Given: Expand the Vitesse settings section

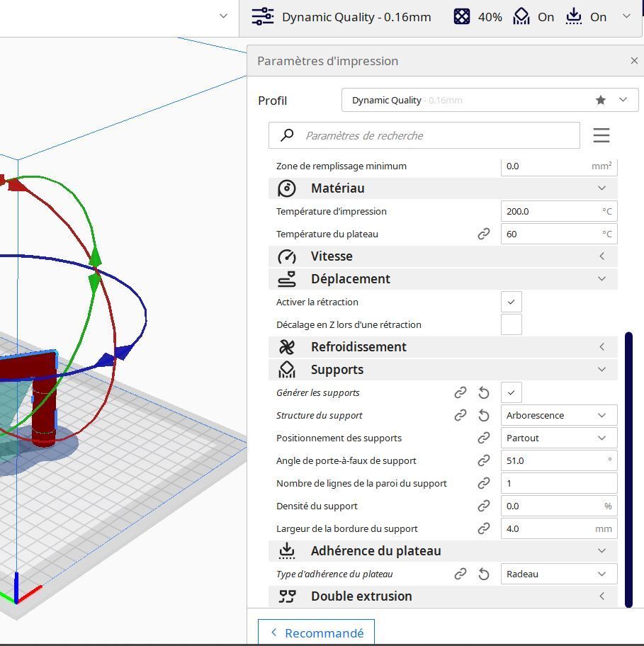Looking at the screenshot, I should tap(443, 256).
